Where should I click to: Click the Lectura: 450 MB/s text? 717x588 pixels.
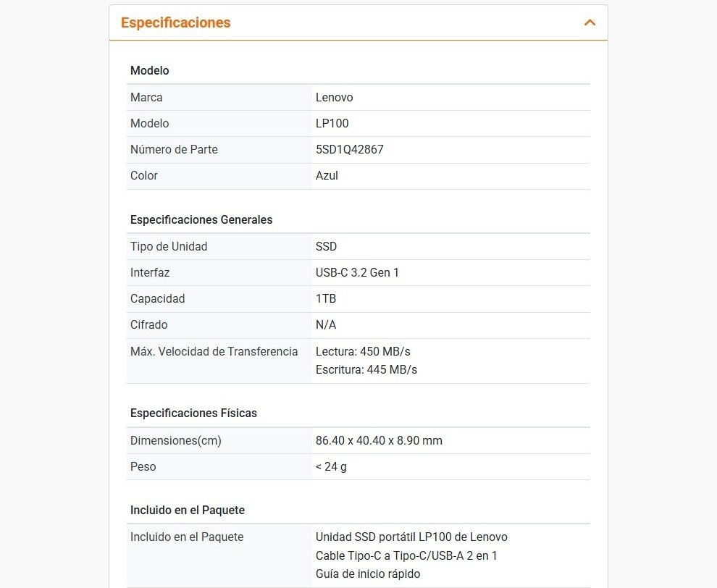363,351
